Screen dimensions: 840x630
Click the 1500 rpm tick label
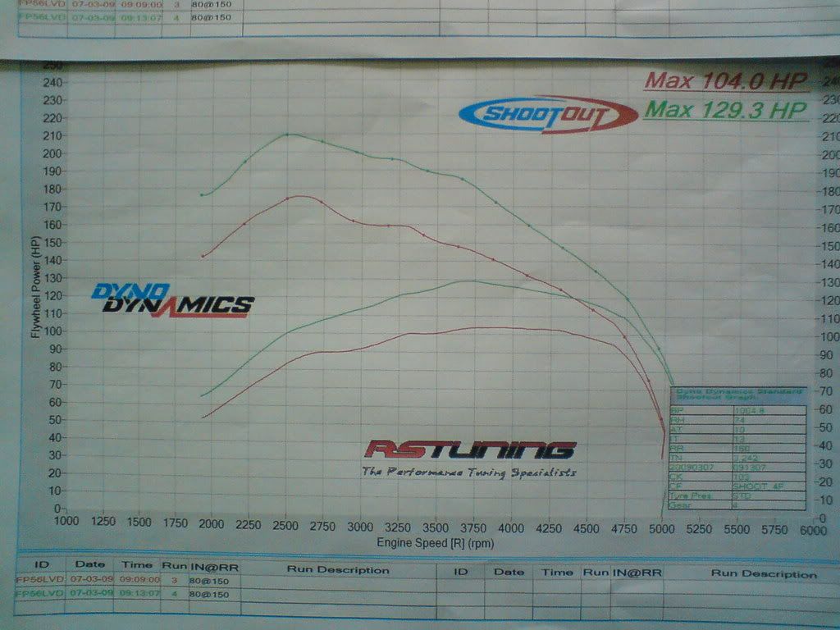point(139,522)
